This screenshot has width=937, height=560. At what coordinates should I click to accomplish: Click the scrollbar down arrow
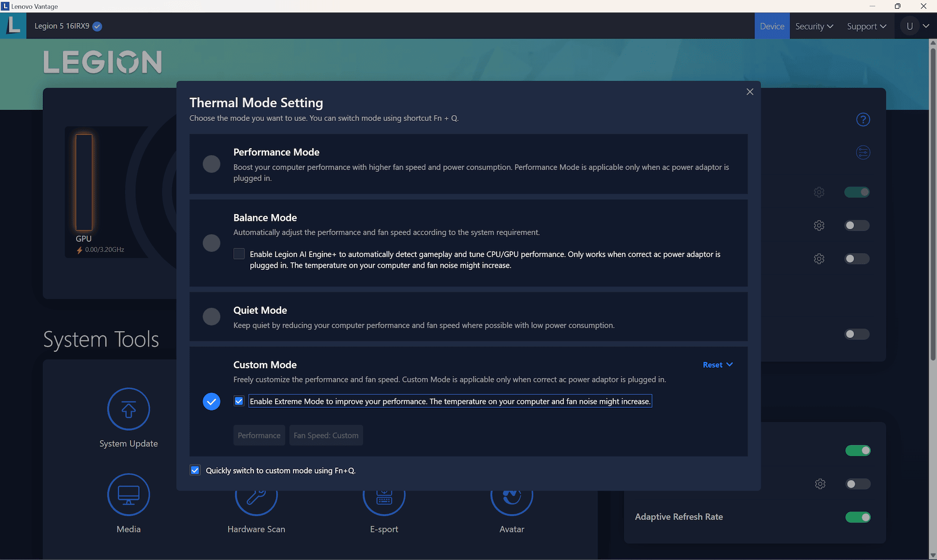[933, 556]
